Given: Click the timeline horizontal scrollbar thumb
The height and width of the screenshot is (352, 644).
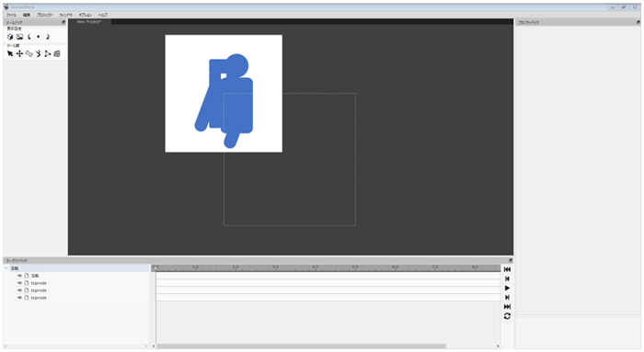Looking at the screenshot, I should coord(301,346).
